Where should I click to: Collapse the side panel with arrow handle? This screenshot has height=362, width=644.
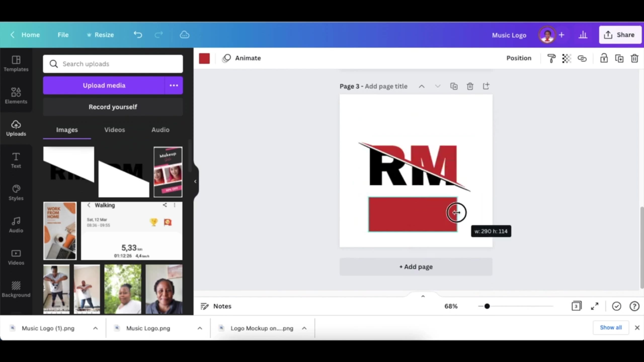(195, 182)
